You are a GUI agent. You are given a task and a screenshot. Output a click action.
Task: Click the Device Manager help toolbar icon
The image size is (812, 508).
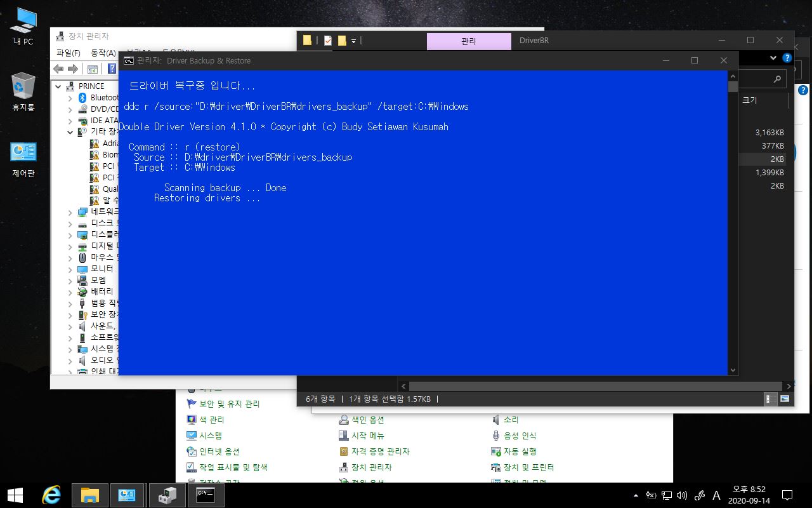pos(112,69)
